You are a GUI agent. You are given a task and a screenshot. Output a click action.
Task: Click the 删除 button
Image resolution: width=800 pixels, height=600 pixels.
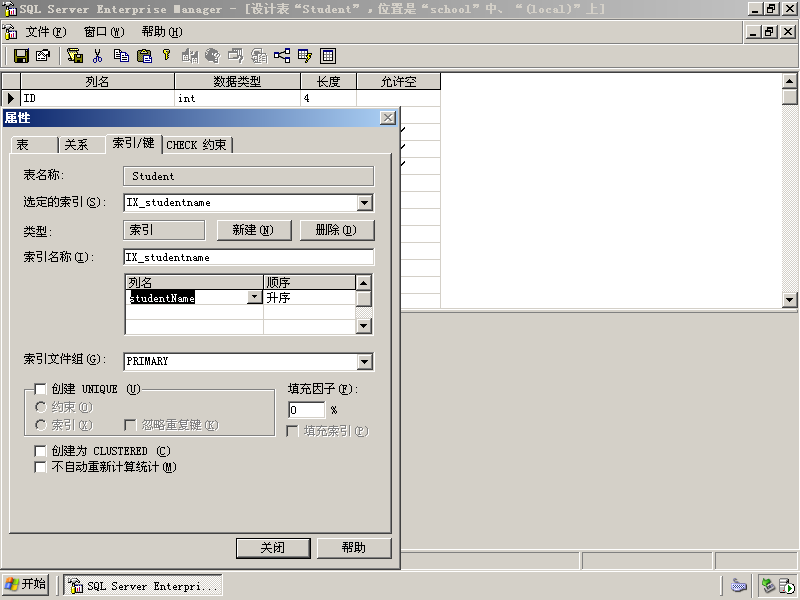tap(337, 230)
